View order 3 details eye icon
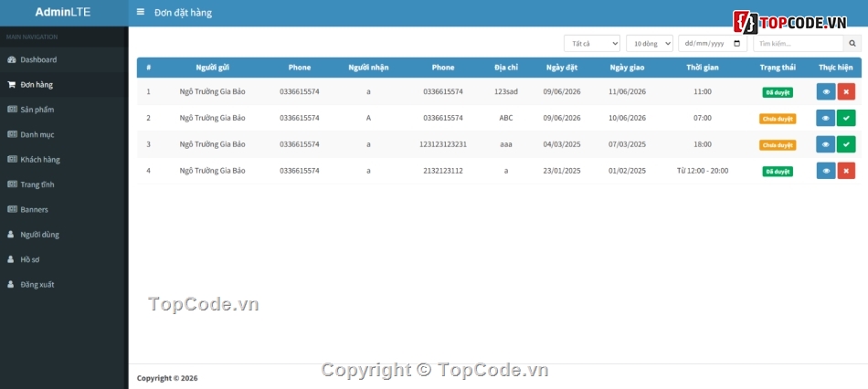Screen dimensions: 868x389 tap(826, 144)
